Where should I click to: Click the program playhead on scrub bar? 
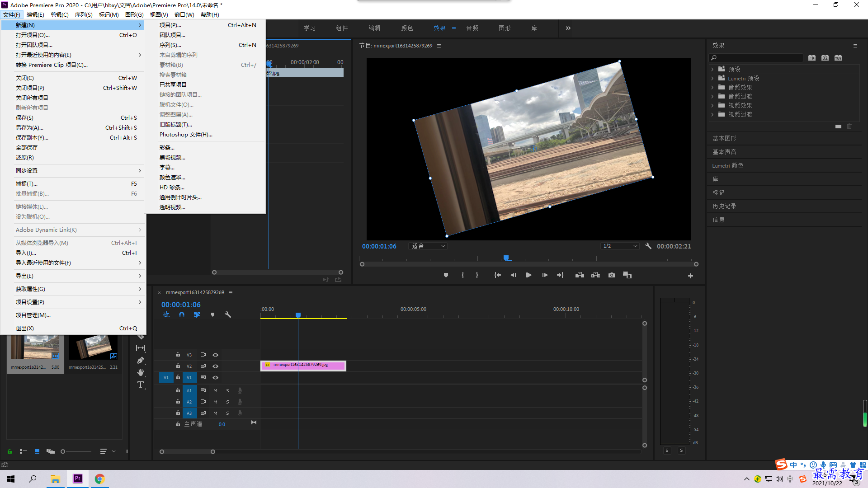(x=506, y=258)
